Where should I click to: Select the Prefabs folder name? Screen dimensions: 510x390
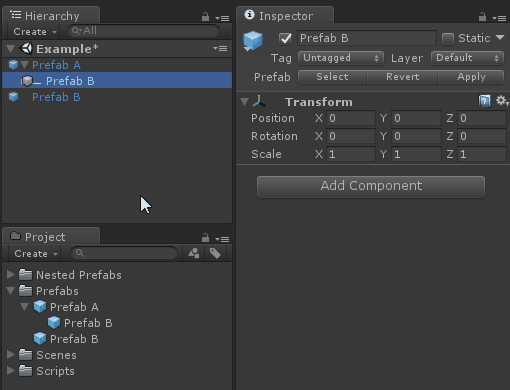pyautogui.click(x=57, y=291)
